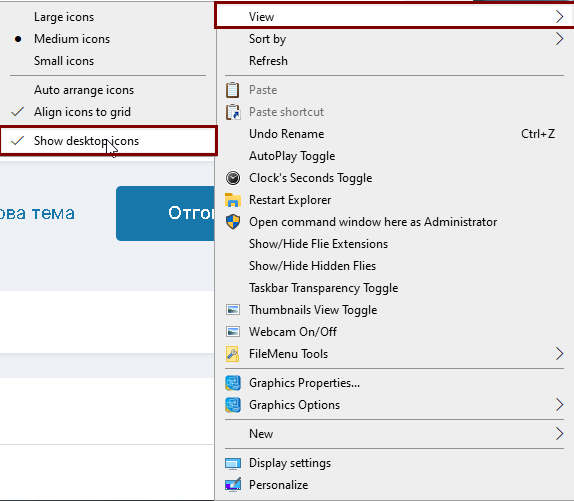574x501 pixels.
Task: Click the Thumbnails View Toggle picture icon
Action: point(233,310)
